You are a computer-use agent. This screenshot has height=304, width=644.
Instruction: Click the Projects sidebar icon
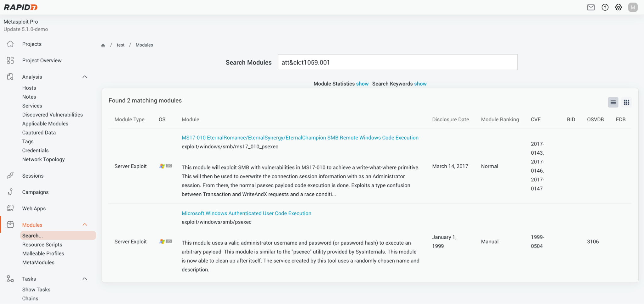(10, 44)
